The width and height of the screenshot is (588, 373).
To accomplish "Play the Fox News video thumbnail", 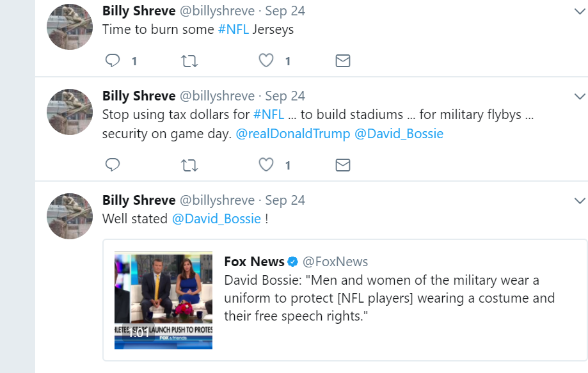I will point(163,300).
